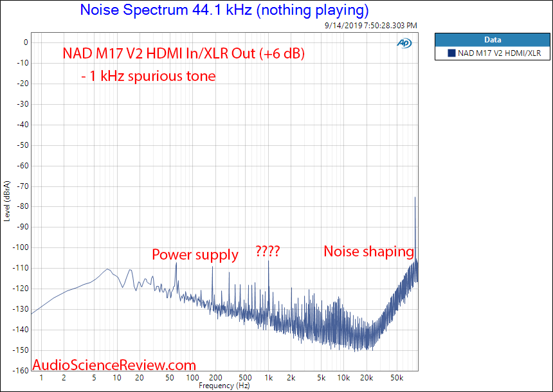Click the 2k frequency tick label
Image resolution: width=553 pixels, height=392 pixels.
[291, 378]
